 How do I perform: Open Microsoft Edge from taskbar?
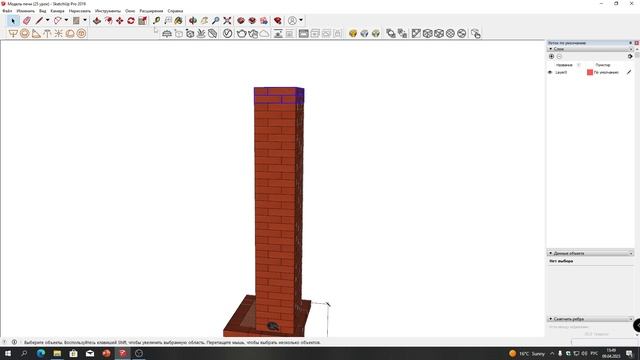[x=41, y=353]
